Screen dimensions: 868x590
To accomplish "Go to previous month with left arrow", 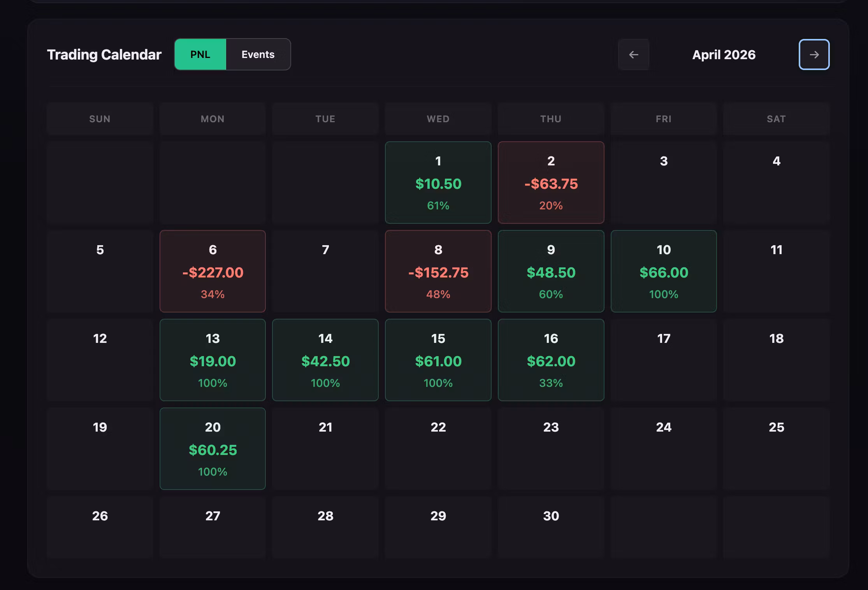I will pos(634,54).
